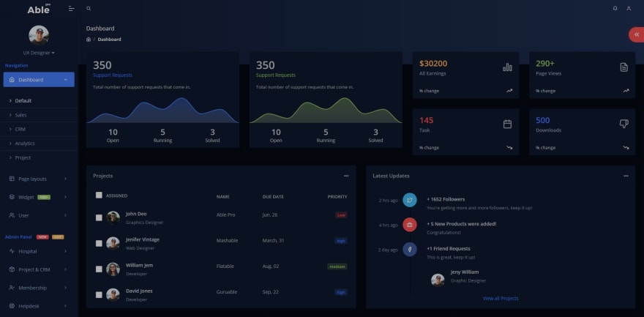
Task: Click the Low priority badge
Action: [x=341, y=215]
